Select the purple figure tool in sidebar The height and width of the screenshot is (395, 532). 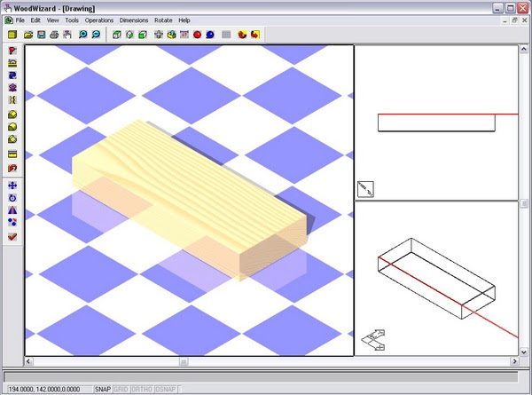(12, 88)
